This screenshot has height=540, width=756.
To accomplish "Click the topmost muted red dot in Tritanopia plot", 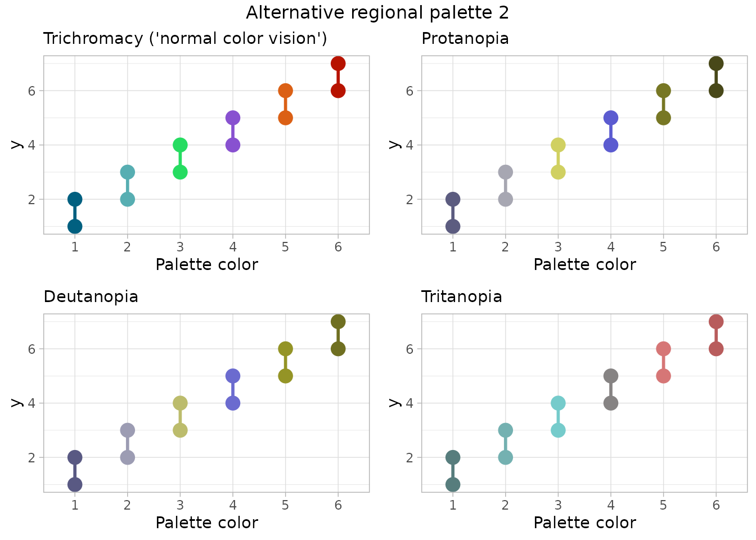I will 716,322.
